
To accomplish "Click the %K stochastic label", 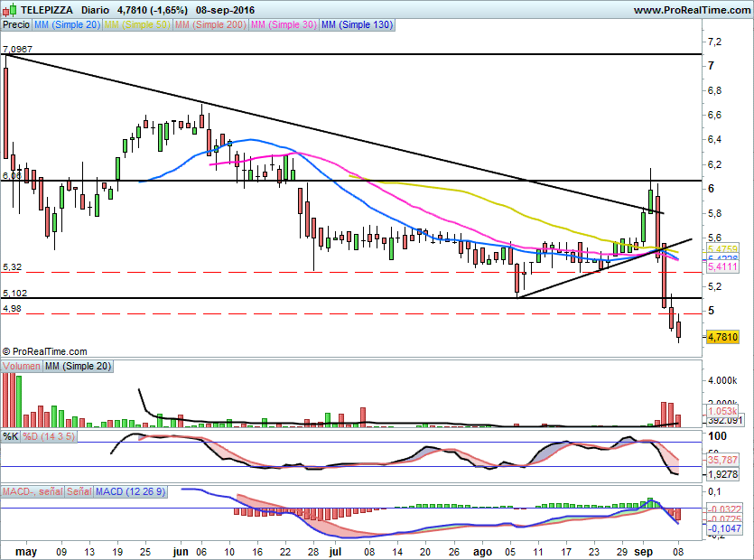I will click(11, 437).
